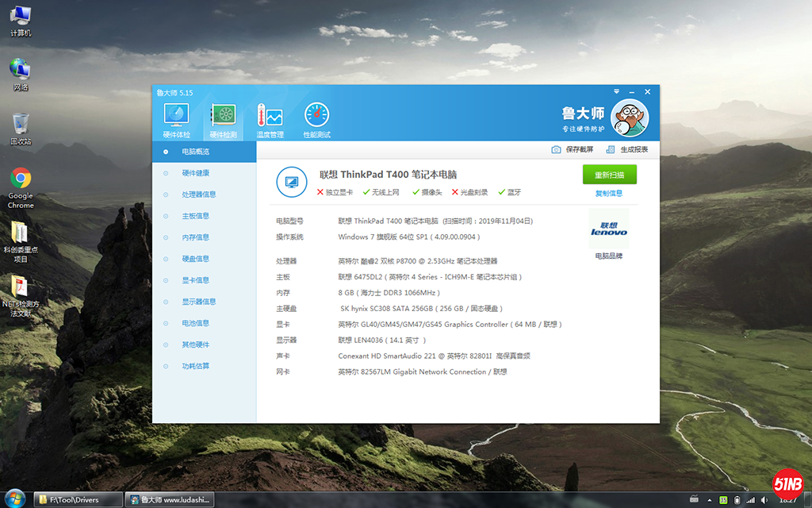Click the 无线上网 check status
The image size is (812, 508).
[381, 192]
